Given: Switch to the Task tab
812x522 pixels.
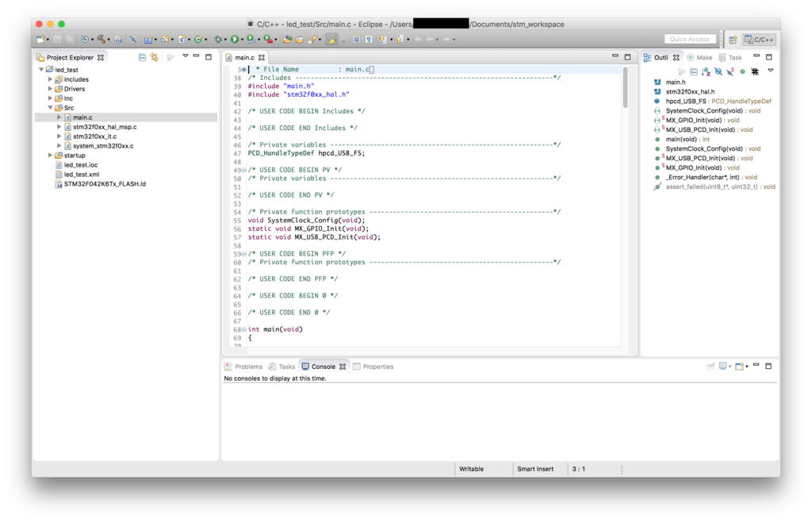Looking at the screenshot, I should [730, 57].
